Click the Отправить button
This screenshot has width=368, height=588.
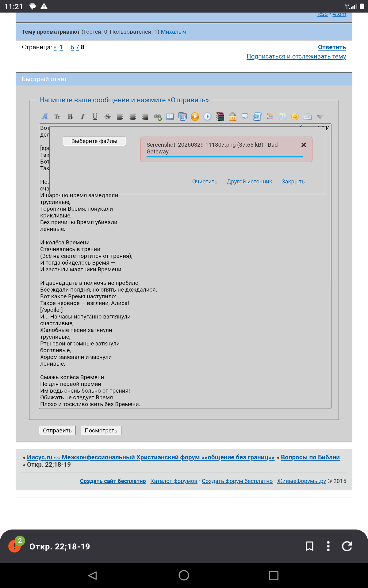coord(57,431)
